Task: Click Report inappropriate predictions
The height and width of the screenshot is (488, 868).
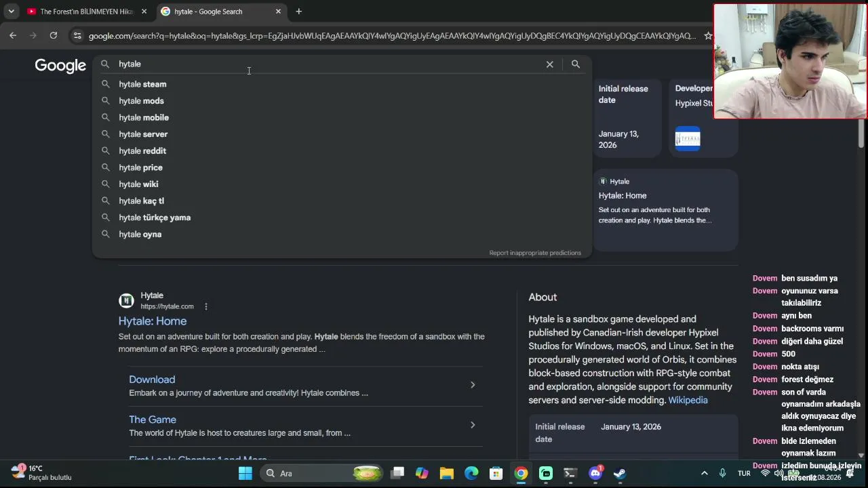Action: click(x=535, y=253)
